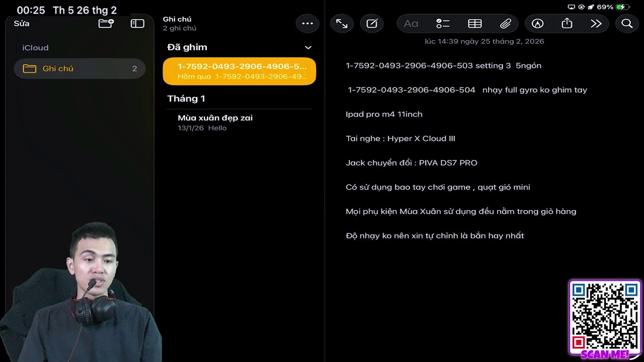Share the note with the share icon
The height and width of the screenshot is (362, 644).
coord(567,23)
